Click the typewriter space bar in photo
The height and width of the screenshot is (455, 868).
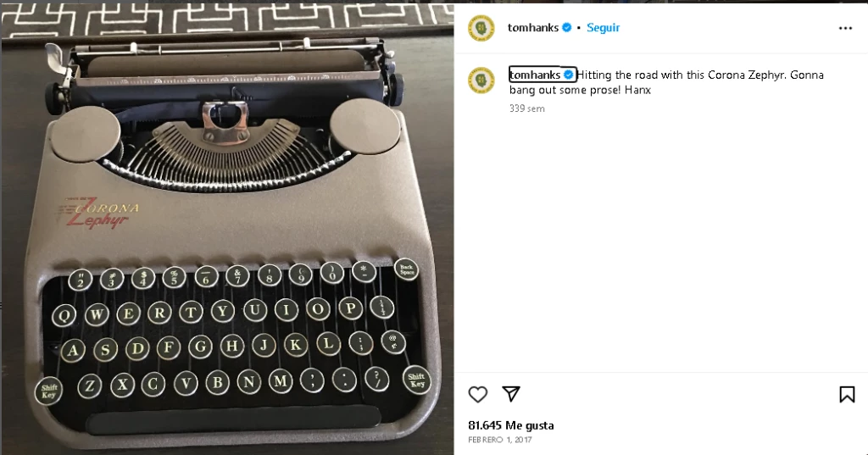click(x=233, y=419)
